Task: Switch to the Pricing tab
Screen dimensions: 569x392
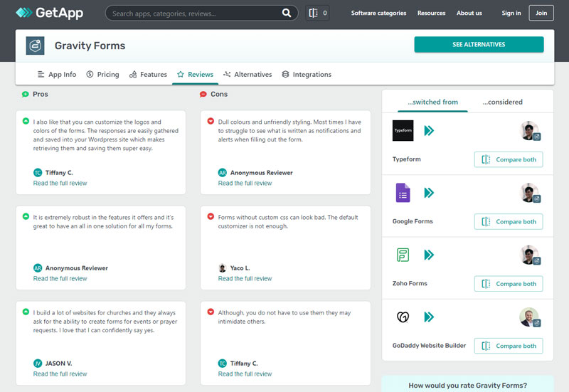Action: (x=102, y=74)
